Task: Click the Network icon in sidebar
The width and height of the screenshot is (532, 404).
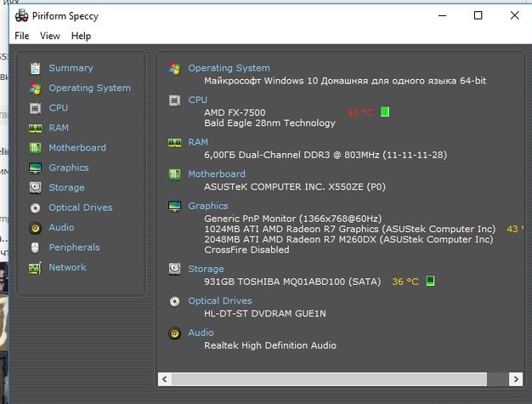Action: pyautogui.click(x=35, y=268)
